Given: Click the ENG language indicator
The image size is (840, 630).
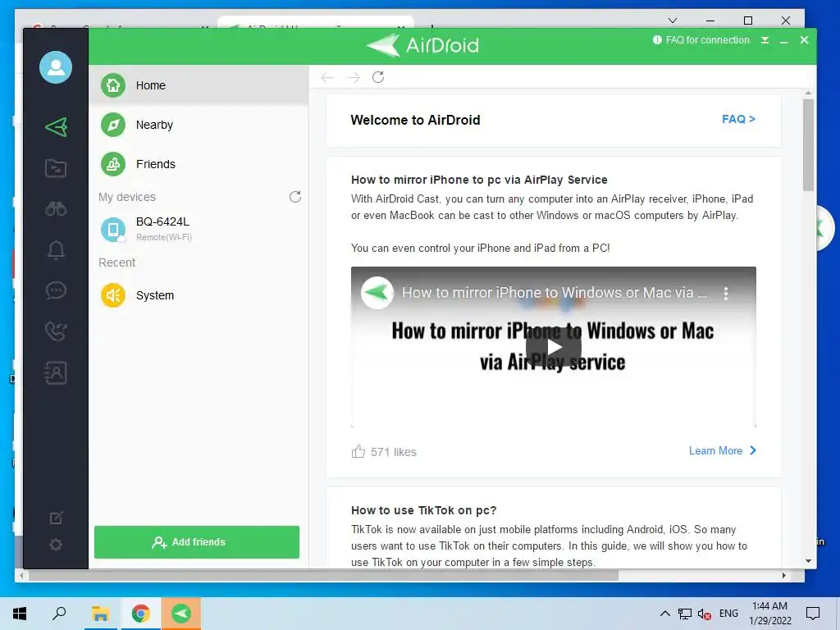Looking at the screenshot, I should 728,614.
